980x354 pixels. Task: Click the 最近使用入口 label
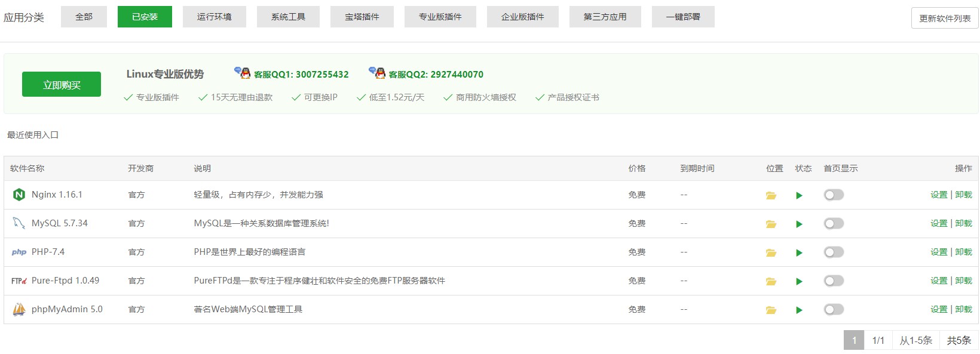[33, 135]
